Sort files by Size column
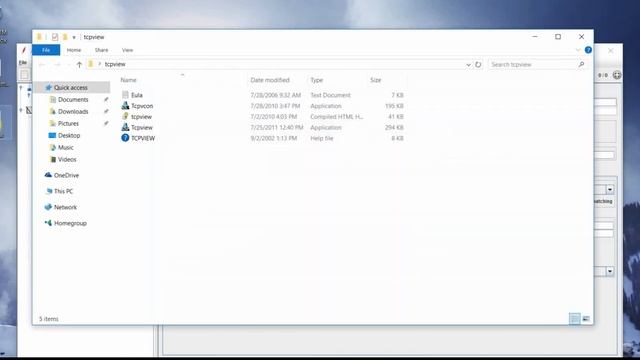 coord(376,80)
